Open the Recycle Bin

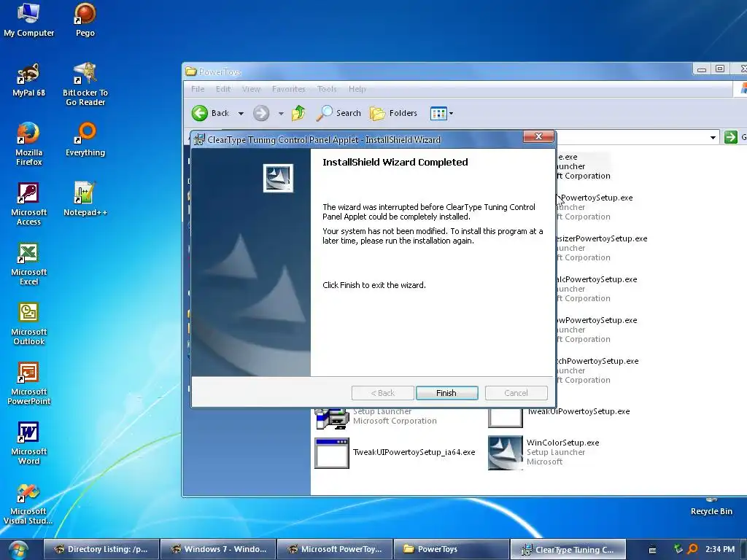coord(711,507)
